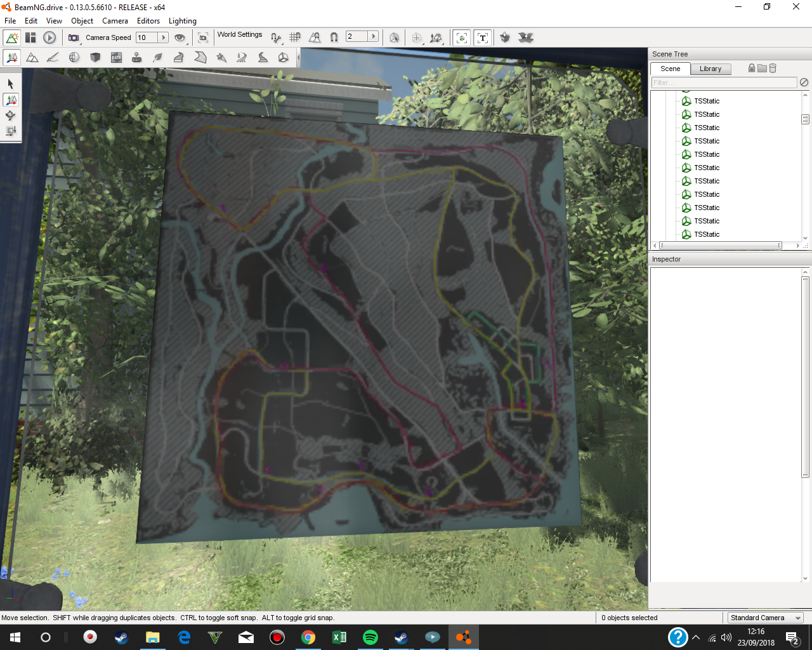The image size is (812, 650).
Task: Open the Lighting menu
Action: (x=183, y=21)
